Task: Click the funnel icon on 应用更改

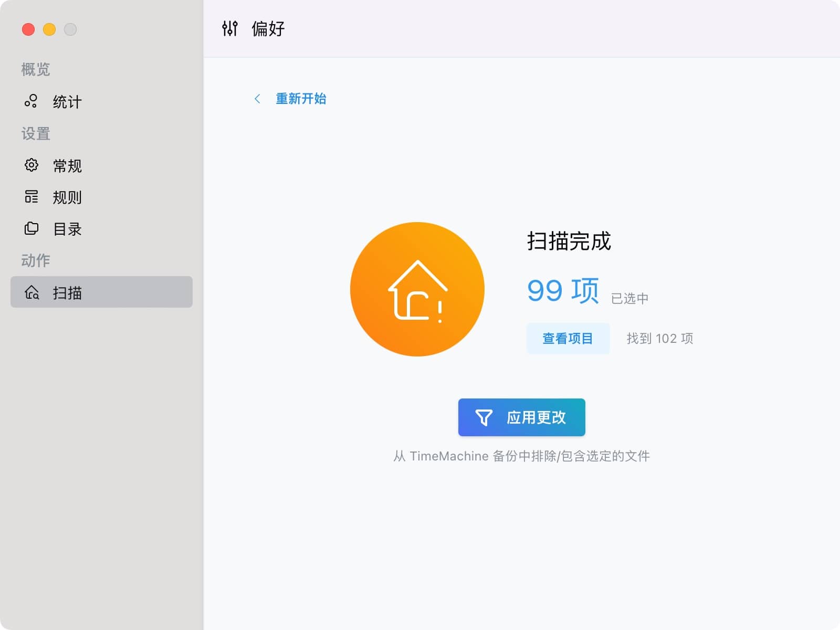Action: click(484, 417)
